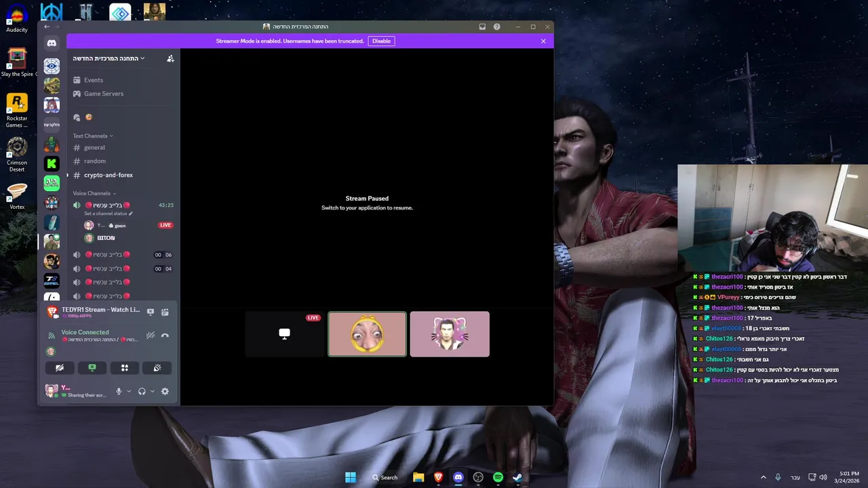Viewport: 868px width, 488px height.
Task: Open the Soundboard button
Action: click(x=157, y=368)
